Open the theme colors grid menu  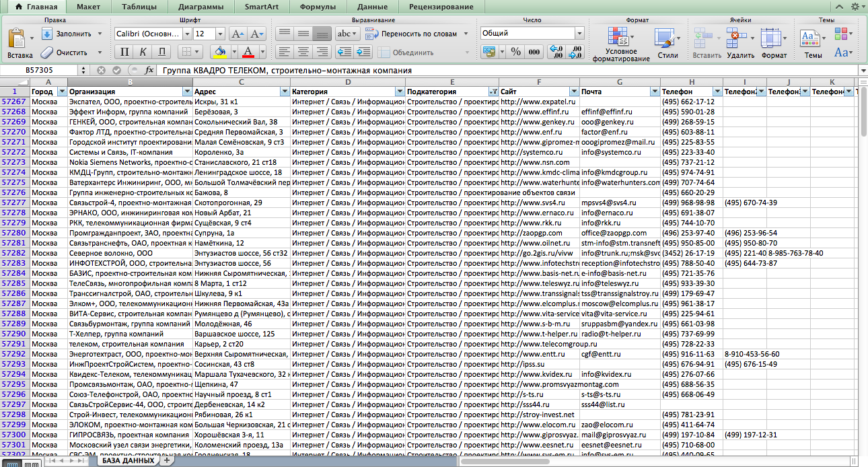pyautogui.click(x=843, y=34)
